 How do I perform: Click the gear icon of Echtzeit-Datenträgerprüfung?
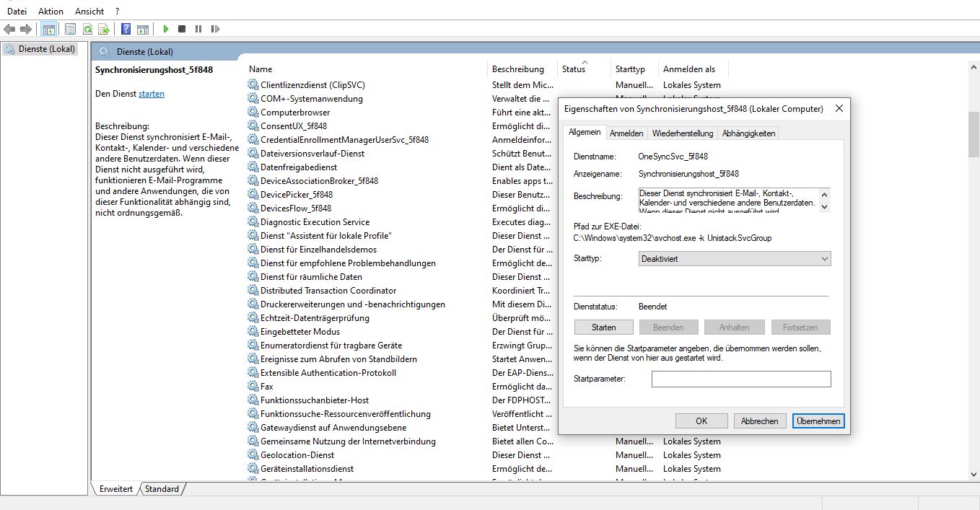(253, 318)
